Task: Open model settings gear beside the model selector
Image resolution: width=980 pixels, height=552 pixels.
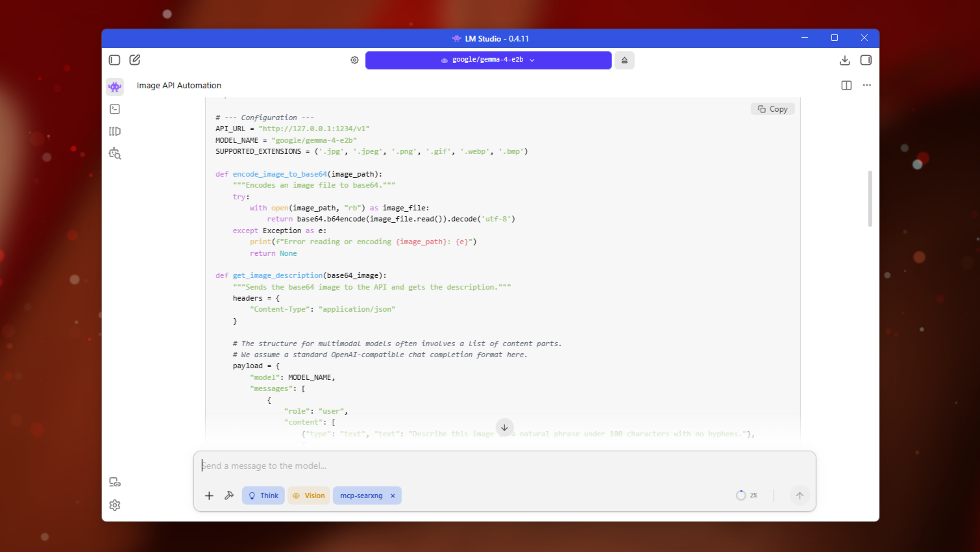Action: (354, 60)
